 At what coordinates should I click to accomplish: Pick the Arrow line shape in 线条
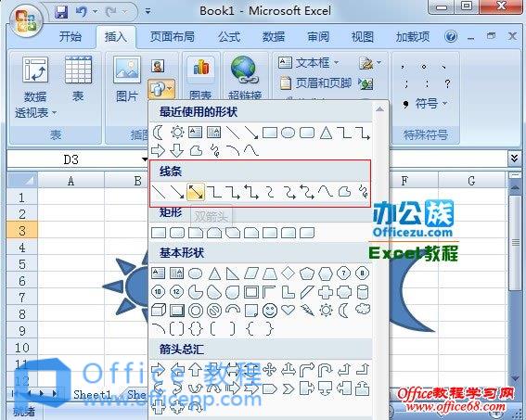click(177, 192)
